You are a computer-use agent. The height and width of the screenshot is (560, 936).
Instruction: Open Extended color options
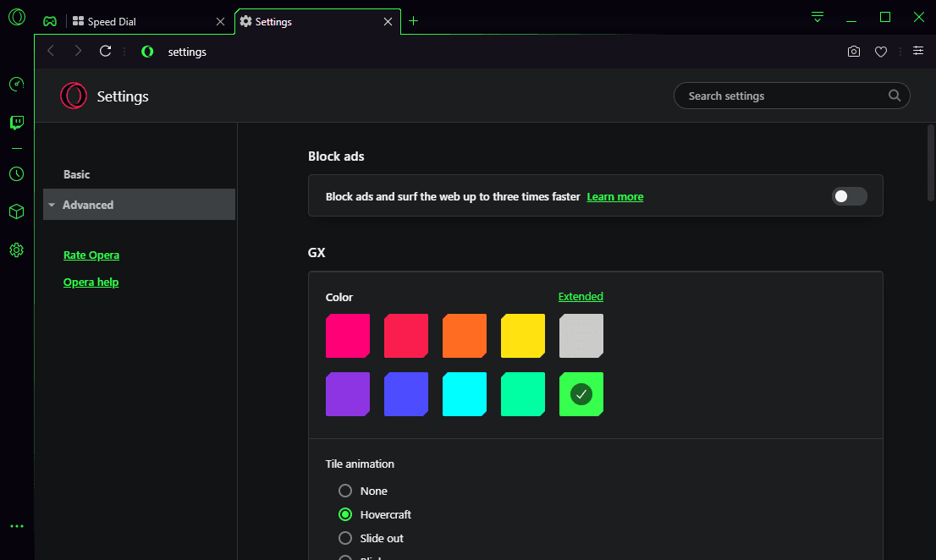coord(581,296)
